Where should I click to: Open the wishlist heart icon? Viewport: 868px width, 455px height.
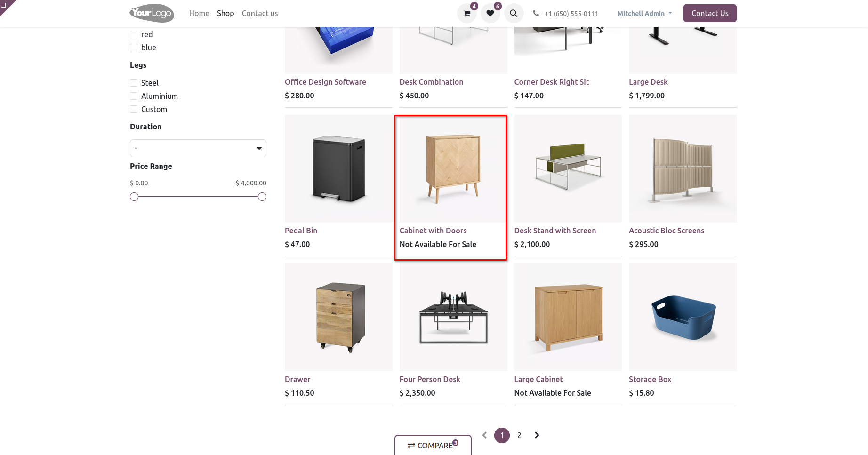pos(490,14)
